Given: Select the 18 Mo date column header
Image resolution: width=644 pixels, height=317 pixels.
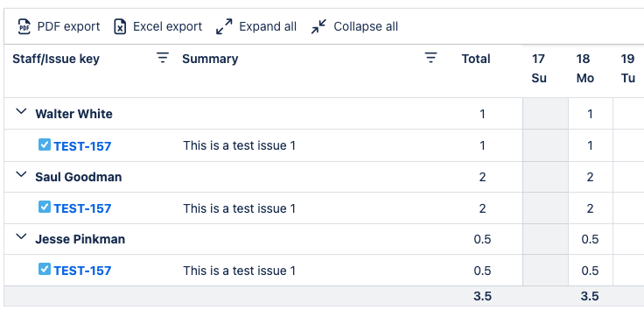Looking at the screenshot, I should pos(584,68).
